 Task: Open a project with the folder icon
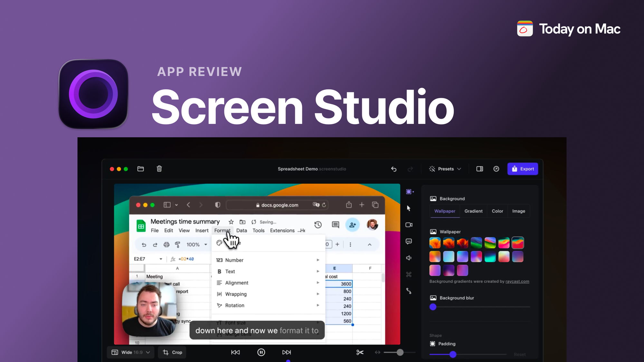pos(140,169)
